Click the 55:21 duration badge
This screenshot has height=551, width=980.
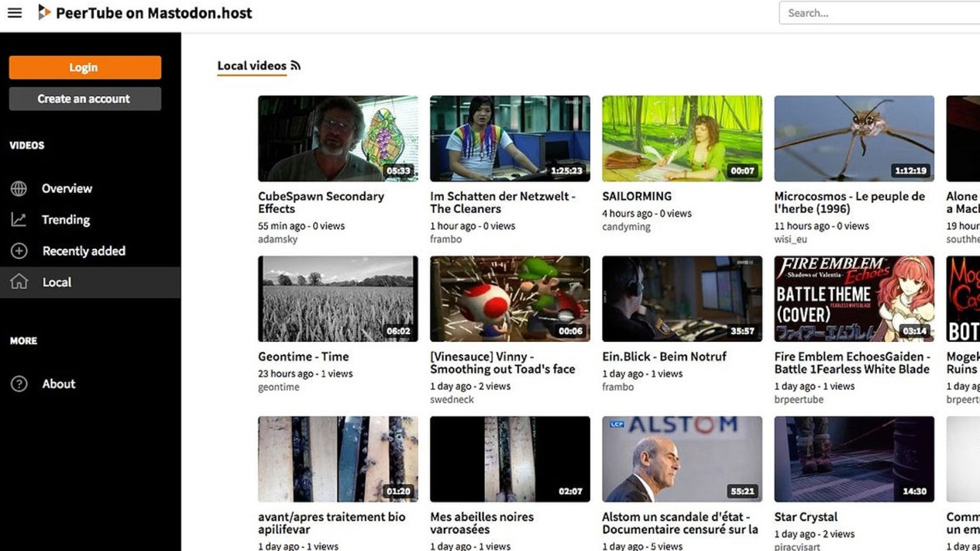click(x=743, y=491)
